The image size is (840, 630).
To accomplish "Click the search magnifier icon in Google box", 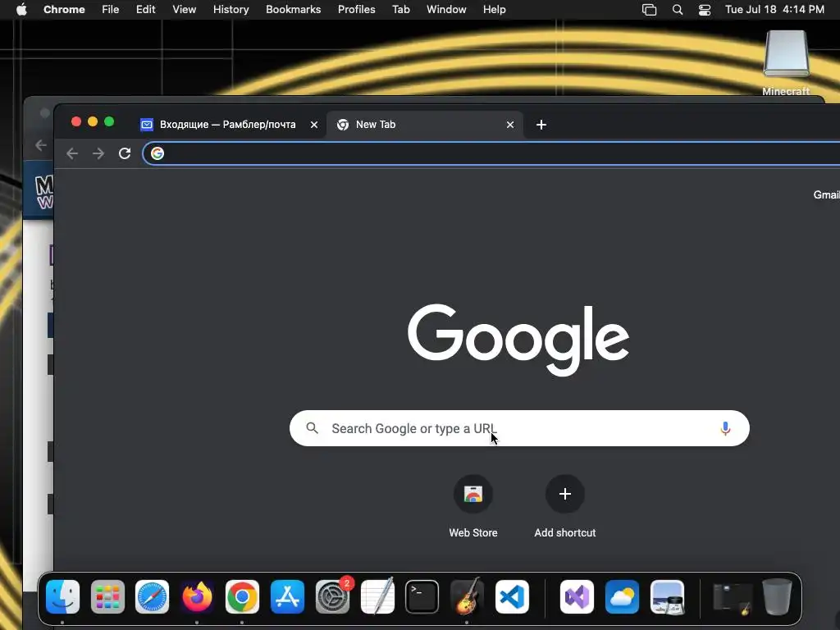I will tap(313, 428).
